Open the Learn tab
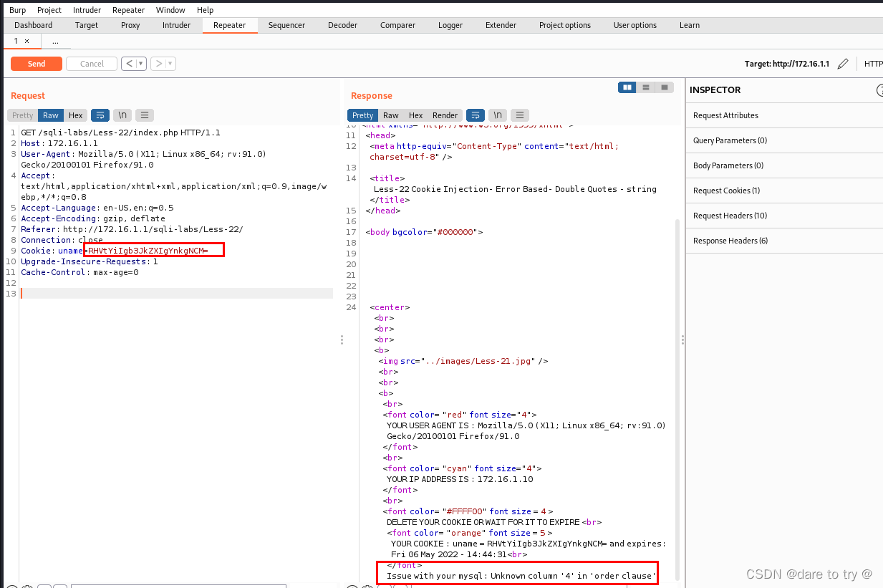Image resolution: width=883 pixels, height=588 pixels. (x=690, y=25)
